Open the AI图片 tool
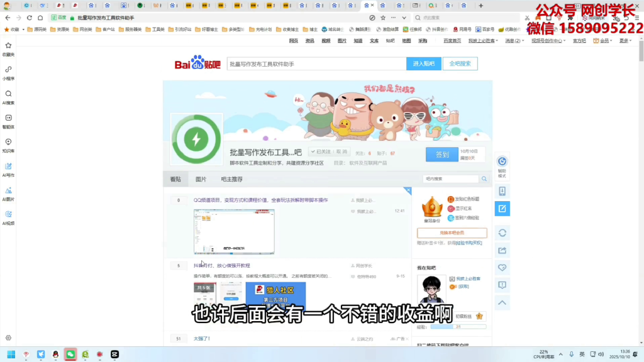 [8, 189]
